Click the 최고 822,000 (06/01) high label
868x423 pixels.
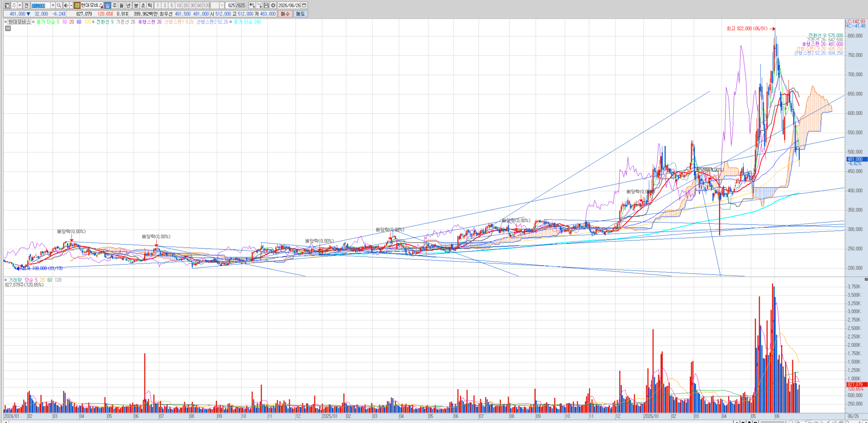pos(747,29)
